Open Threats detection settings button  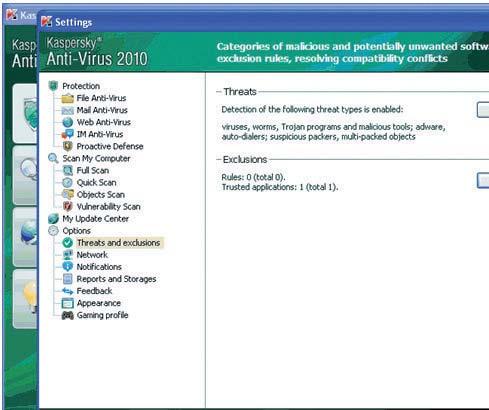tap(483, 110)
